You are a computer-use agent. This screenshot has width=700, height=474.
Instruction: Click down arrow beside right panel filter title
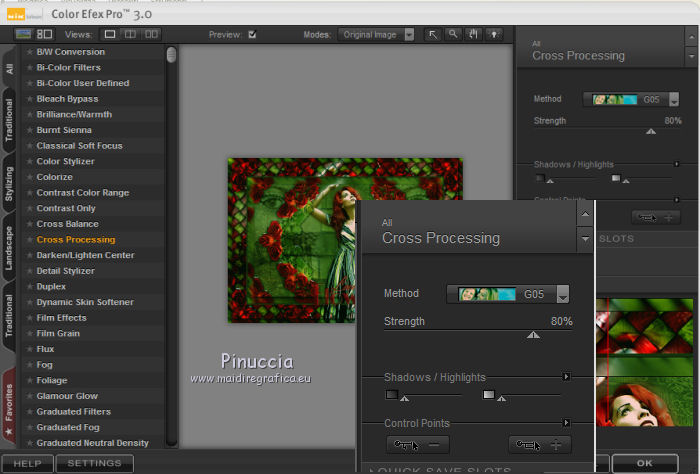coord(692,57)
